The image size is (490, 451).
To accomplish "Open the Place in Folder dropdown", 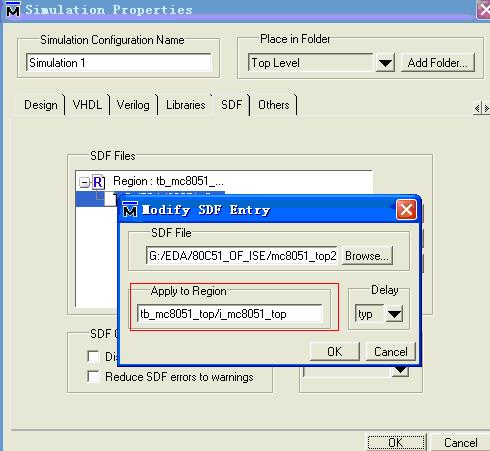I will coord(385,62).
